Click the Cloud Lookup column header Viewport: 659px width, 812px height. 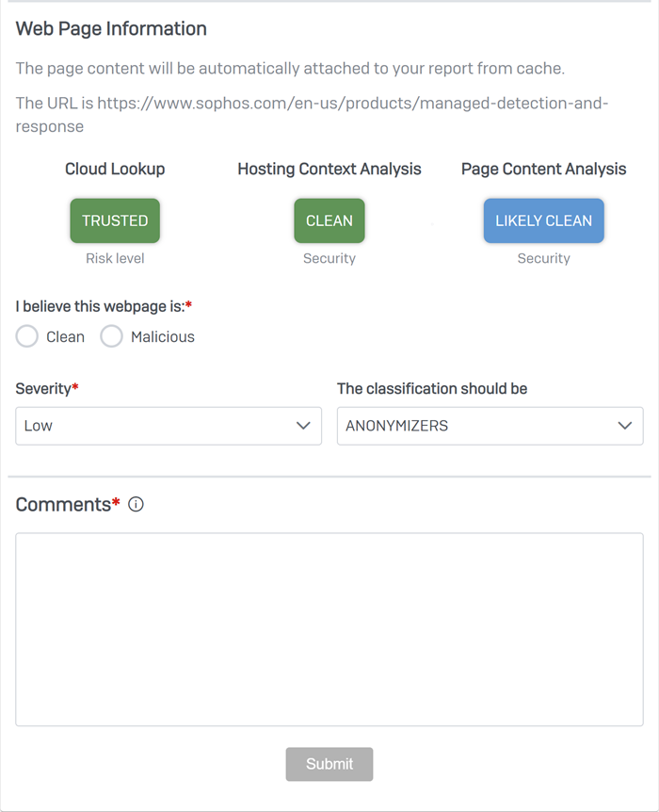point(114,170)
